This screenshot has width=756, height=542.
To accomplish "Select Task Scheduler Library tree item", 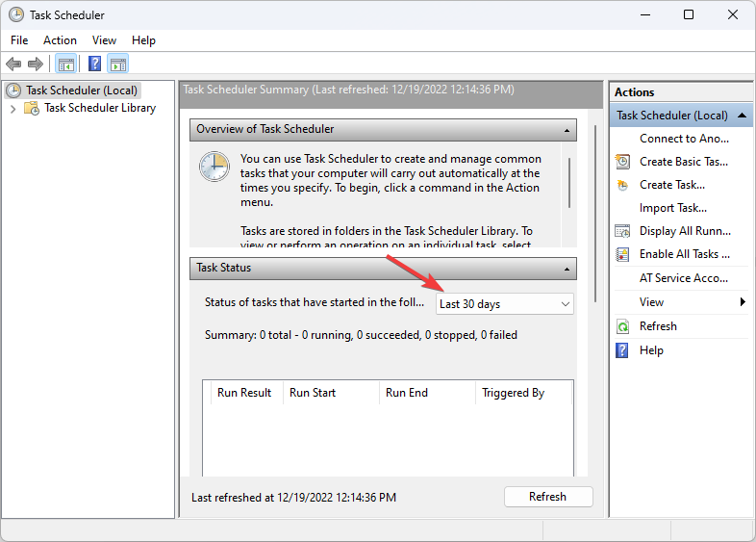I will pyautogui.click(x=100, y=108).
